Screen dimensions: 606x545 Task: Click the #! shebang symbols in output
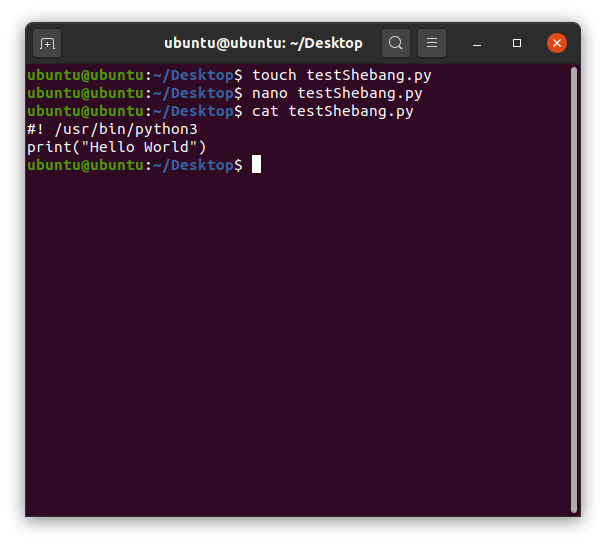click(x=36, y=129)
